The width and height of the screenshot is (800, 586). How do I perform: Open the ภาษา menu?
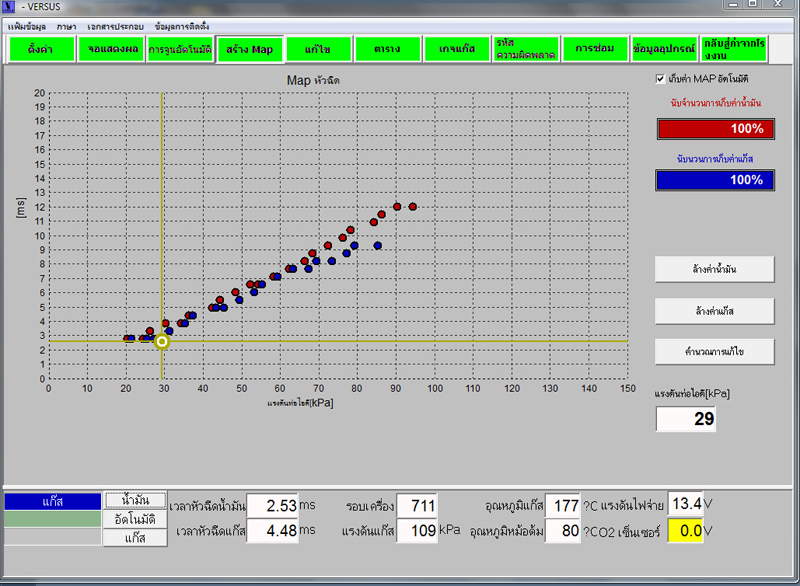coord(66,27)
